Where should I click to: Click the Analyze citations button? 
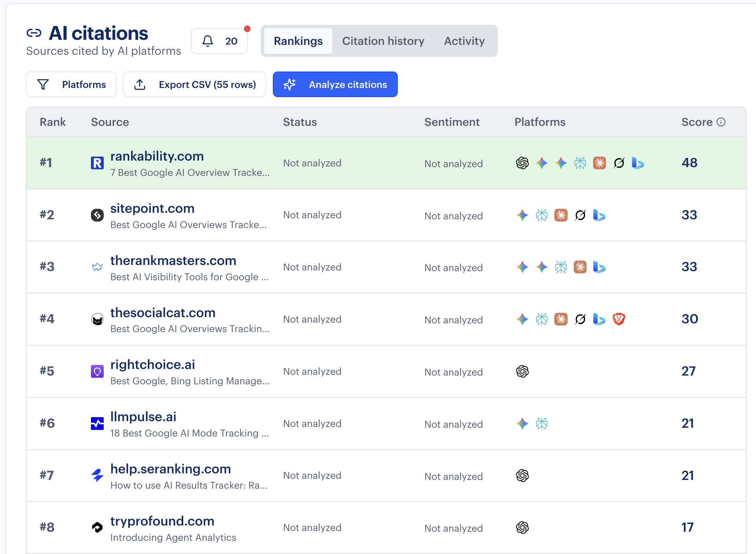(335, 84)
